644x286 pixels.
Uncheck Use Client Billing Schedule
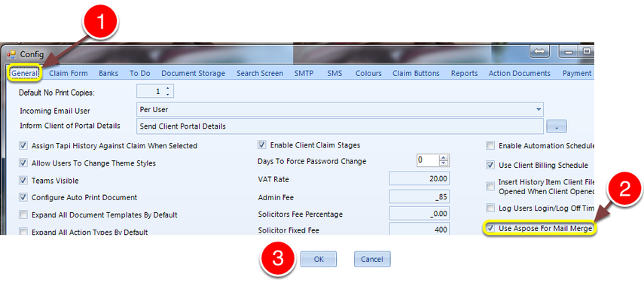tap(490, 166)
